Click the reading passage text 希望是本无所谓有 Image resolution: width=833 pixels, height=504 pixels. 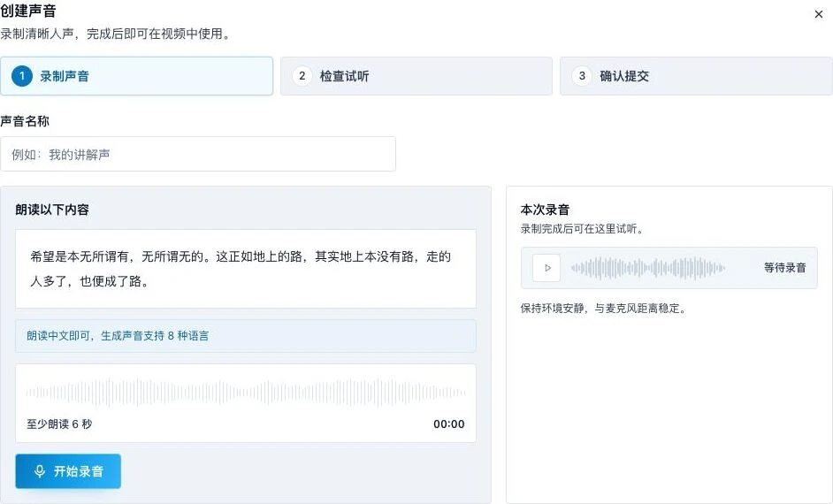coord(241,269)
